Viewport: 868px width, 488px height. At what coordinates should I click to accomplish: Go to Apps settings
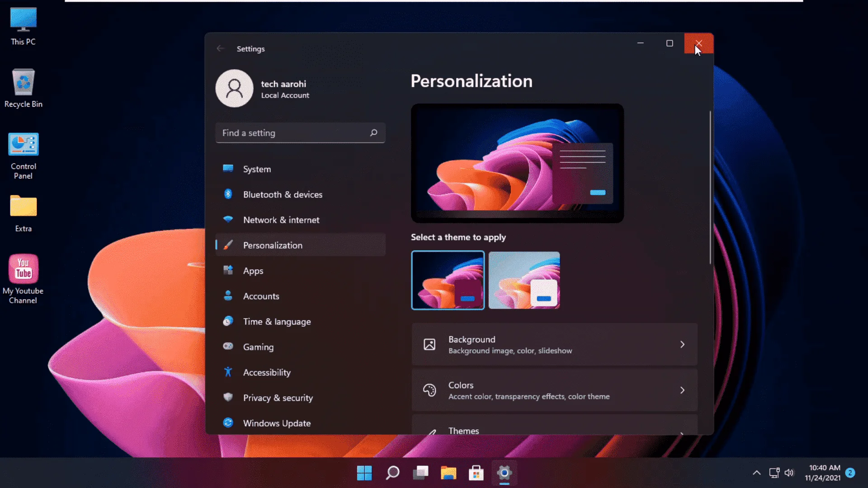(300, 271)
